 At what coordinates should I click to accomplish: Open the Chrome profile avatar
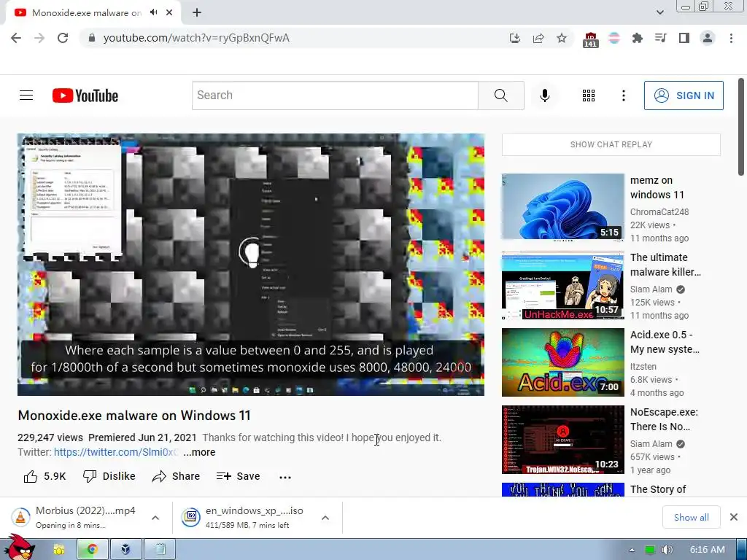click(x=708, y=38)
